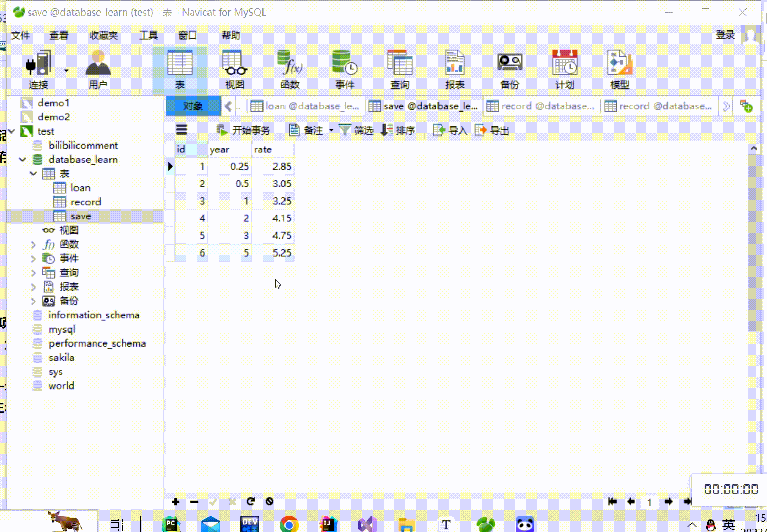Collapse the database_learn tree node
767x532 pixels.
[23, 159]
